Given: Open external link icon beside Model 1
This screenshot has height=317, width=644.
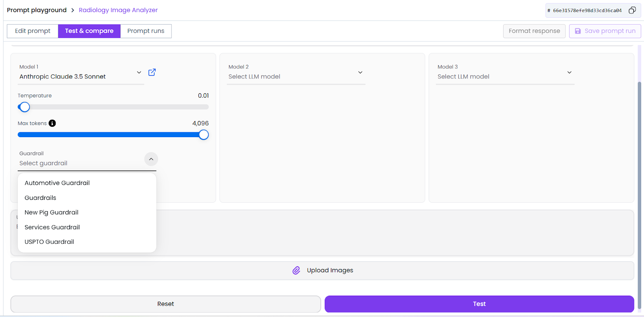Looking at the screenshot, I should point(152,72).
